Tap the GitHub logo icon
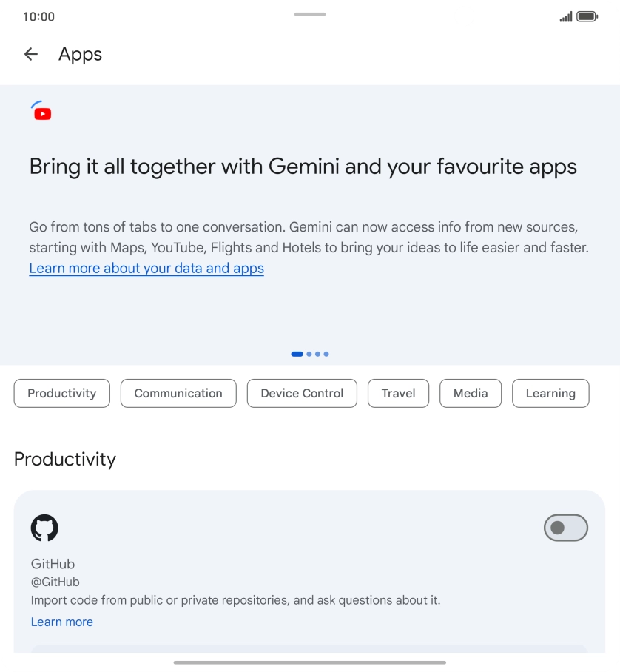 pyautogui.click(x=44, y=528)
